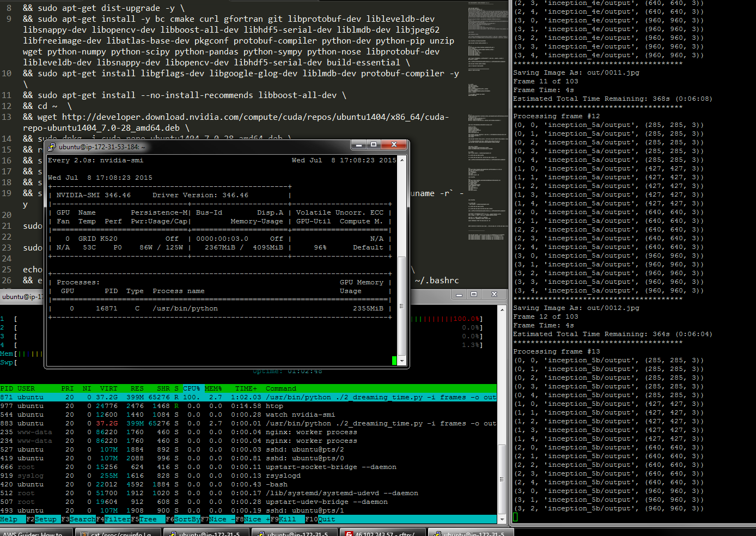The image size is (756, 536).
Task: Minimize the htop terminal window
Action: tap(459, 294)
